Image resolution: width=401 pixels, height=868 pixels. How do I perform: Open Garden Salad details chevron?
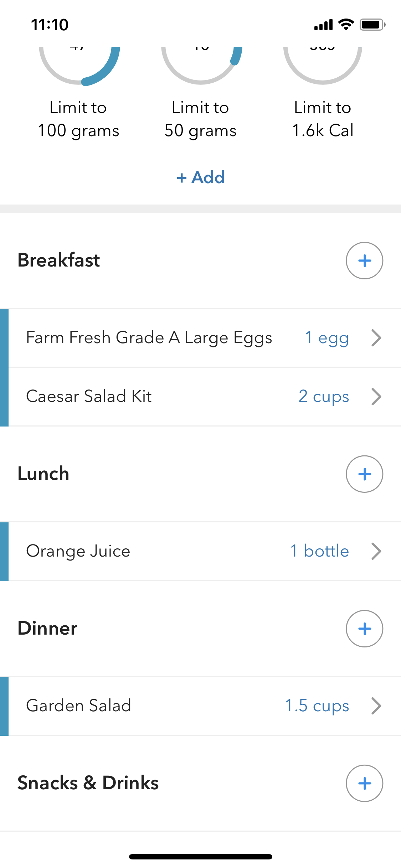pos(376,706)
